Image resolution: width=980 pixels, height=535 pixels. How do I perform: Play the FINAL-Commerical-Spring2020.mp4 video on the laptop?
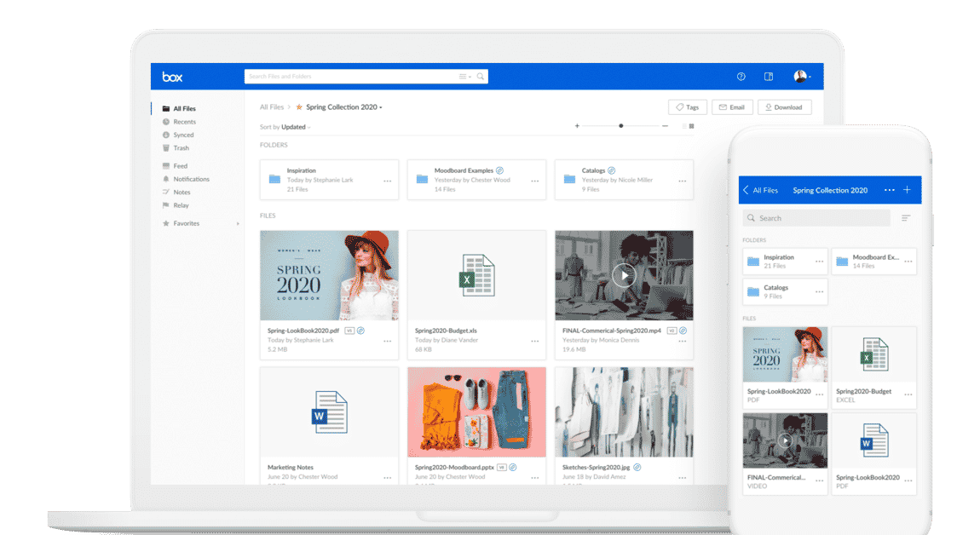[624, 276]
